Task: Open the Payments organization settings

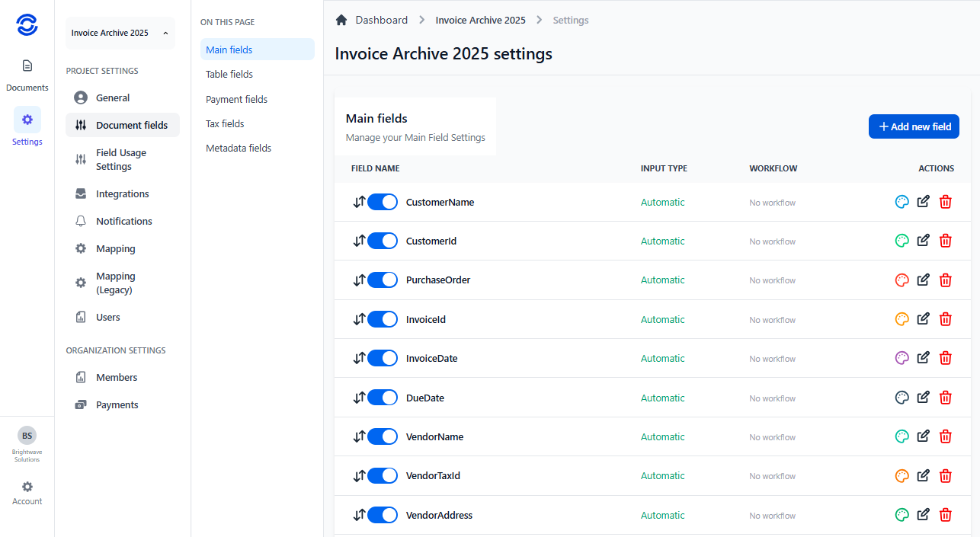Action: click(x=116, y=404)
